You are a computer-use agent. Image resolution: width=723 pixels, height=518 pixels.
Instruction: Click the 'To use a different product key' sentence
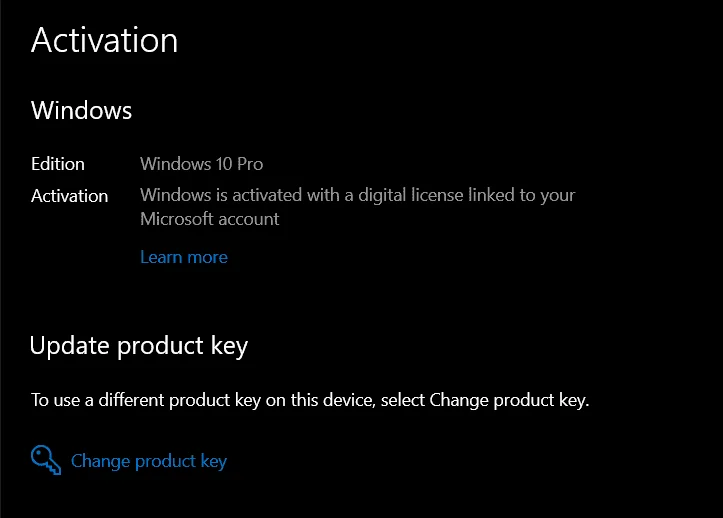(310, 400)
